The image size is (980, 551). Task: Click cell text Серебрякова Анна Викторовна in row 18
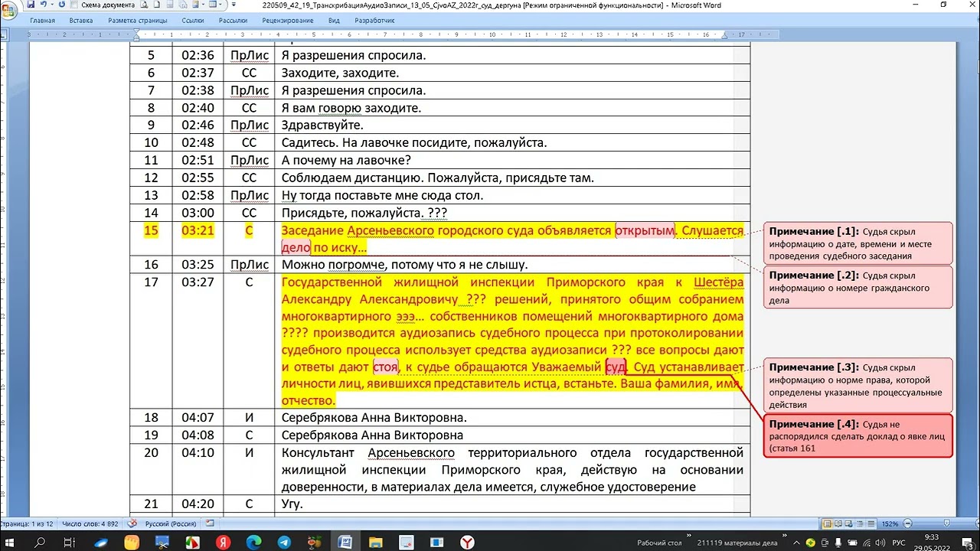(x=374, y=417)
